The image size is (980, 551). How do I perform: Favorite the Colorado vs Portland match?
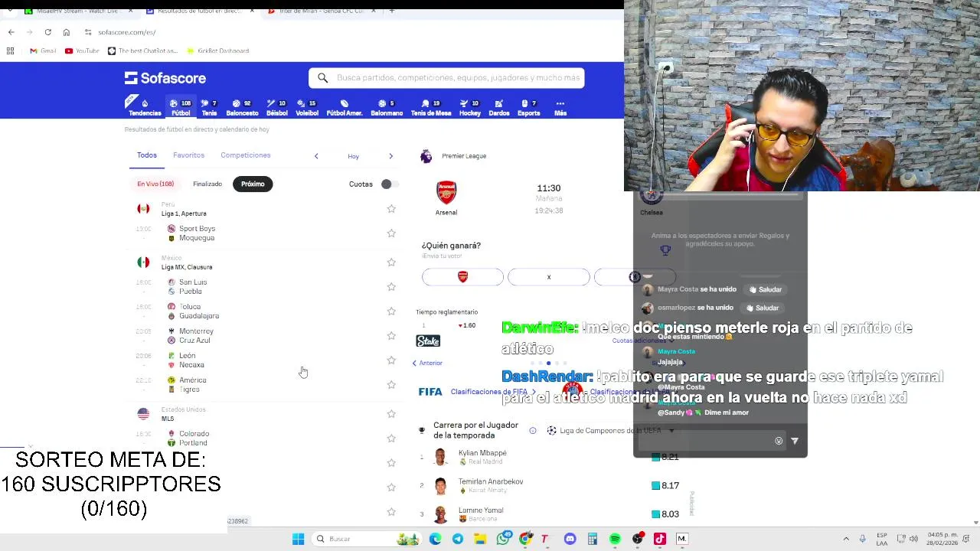point(391,439)
